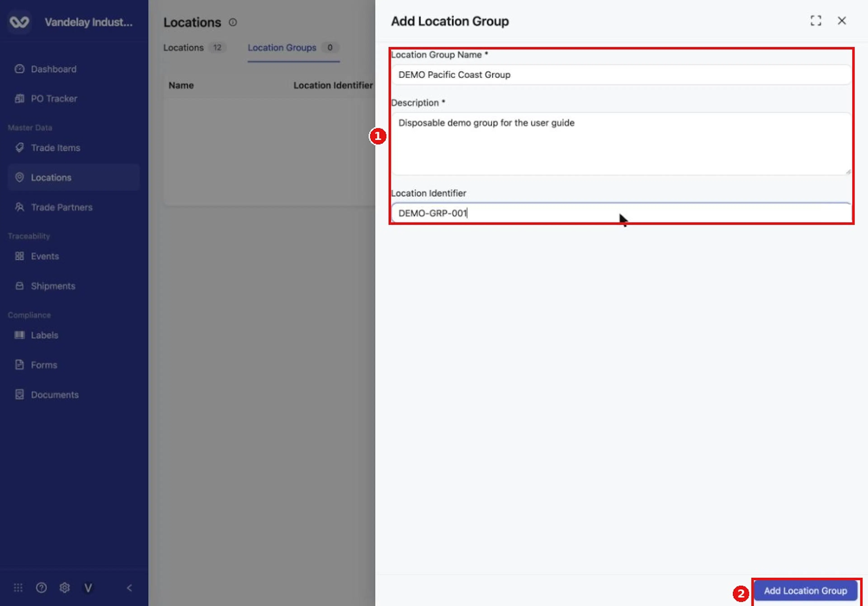Click the PO Tracker icon
Image resolution: width=868 pixels, height=606 pixels.
click(19, 99)
